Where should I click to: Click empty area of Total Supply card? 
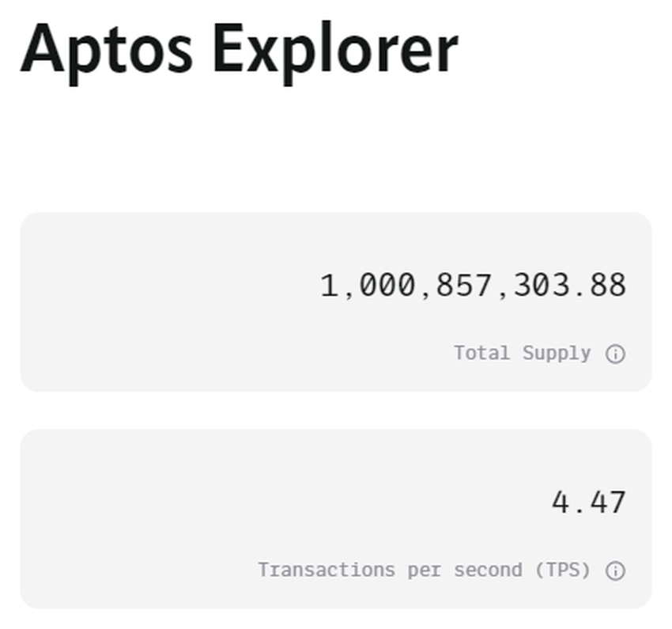click(158, 301)
